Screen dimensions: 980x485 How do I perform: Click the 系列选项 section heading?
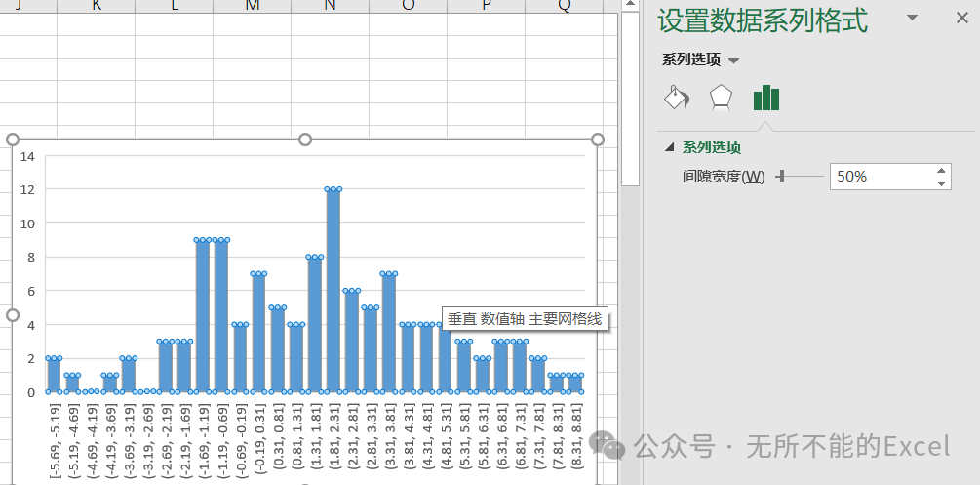(x=712, y=147)
